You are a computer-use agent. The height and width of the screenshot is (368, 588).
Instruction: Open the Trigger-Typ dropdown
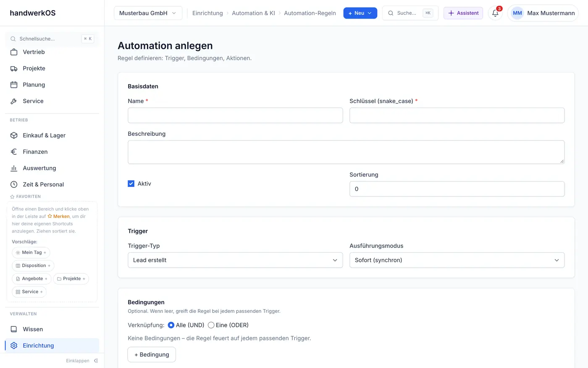pyautogui.click(x=235, y=260)
